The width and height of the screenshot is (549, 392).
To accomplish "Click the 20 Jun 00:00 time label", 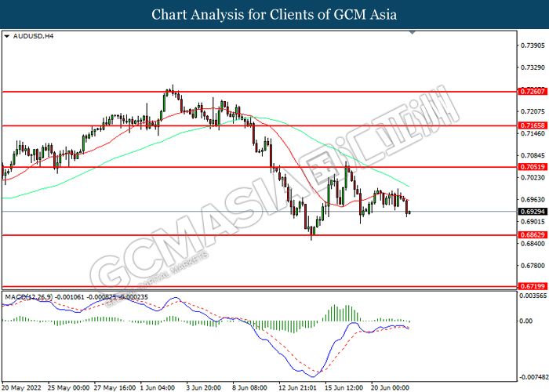I will pos(390,387).
